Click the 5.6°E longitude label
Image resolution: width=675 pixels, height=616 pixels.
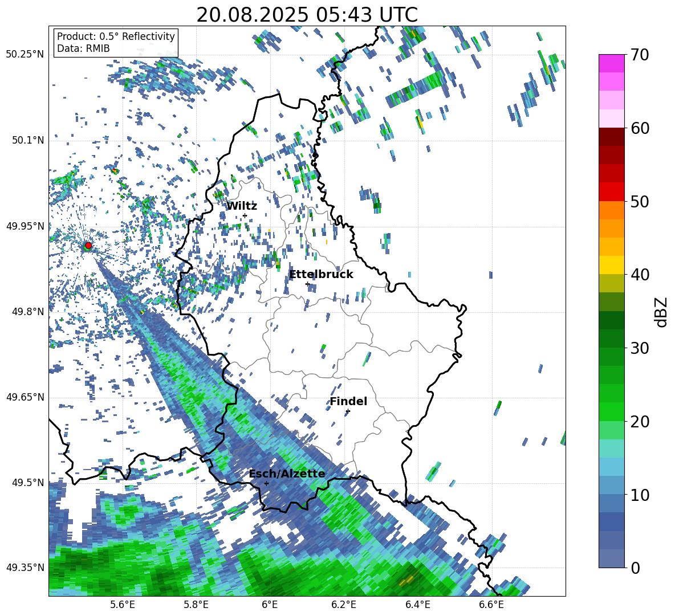pyautogui.click(x=122, y=605)
